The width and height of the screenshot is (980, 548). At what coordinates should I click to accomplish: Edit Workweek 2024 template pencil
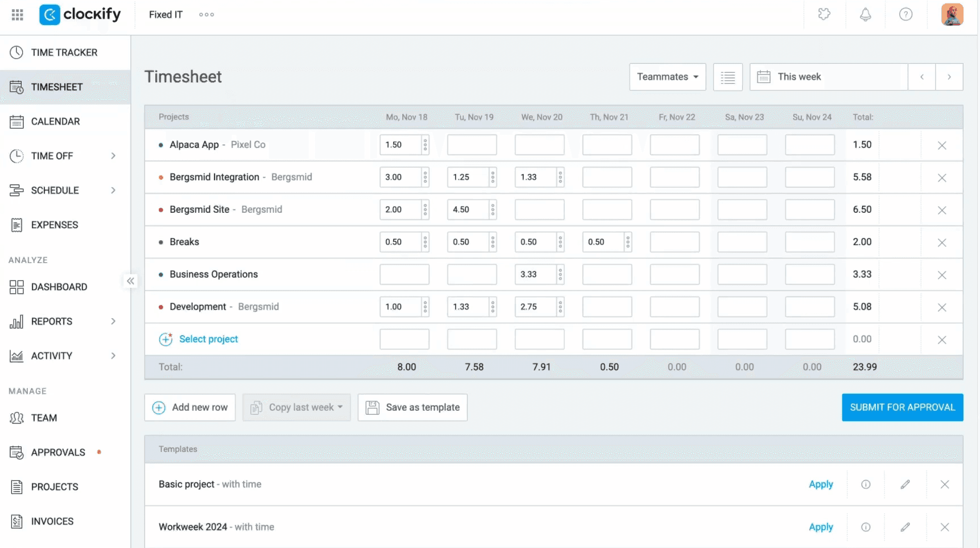(x=905, y=527)
